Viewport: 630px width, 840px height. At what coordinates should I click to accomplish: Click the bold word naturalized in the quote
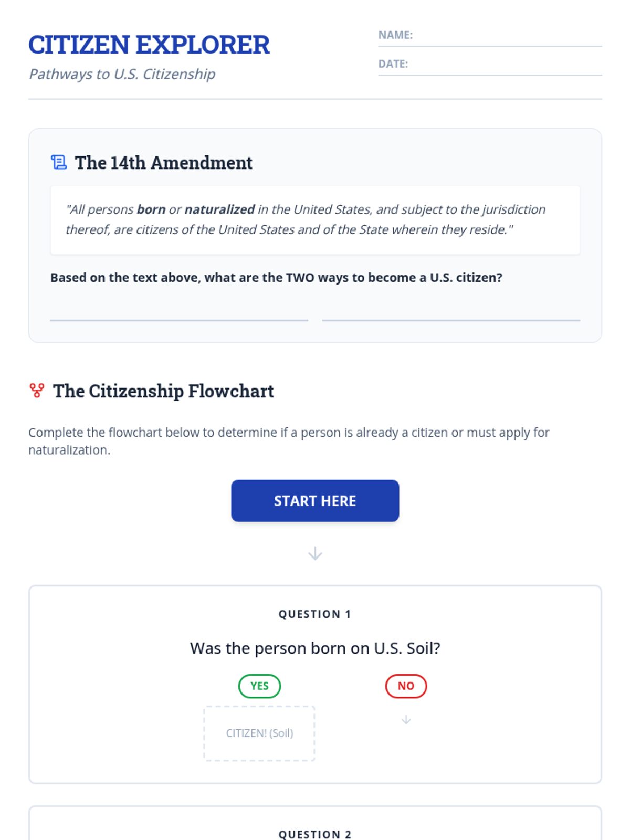(220, 209)
